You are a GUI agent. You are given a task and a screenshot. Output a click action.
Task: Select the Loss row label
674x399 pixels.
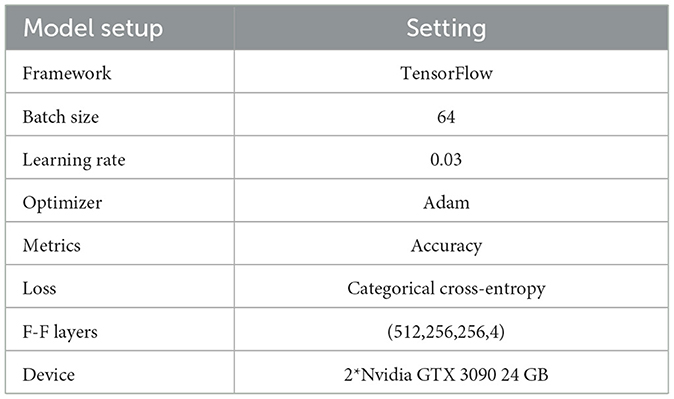39,289
